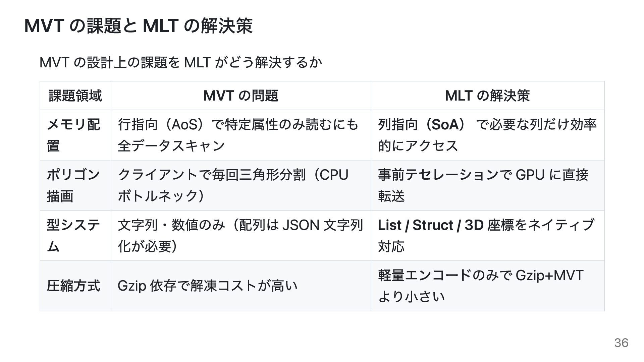This screenshot has width=644, height=362.
Task: Click the 'Gzip 依存で解凍コストが高い' cell
Action: tap(207, 286)
